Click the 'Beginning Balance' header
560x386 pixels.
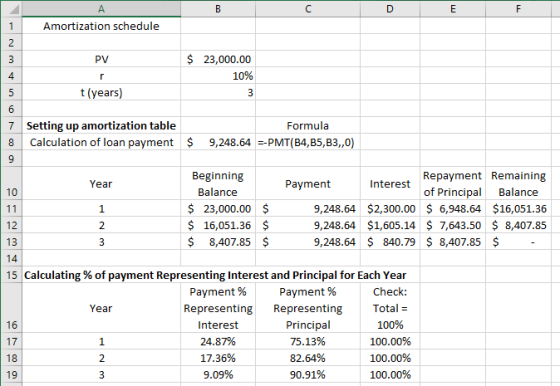[x=218, y=184]
